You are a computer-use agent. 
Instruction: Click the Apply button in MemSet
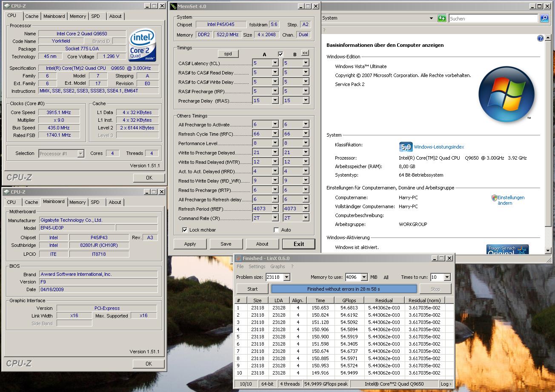(190, 244)
